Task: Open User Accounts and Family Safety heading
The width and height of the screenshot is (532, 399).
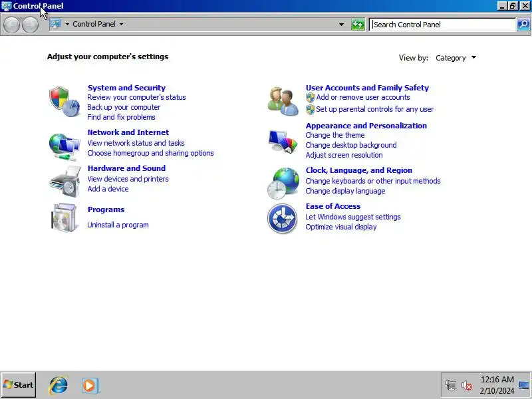Action: click(x=367, y=88)
